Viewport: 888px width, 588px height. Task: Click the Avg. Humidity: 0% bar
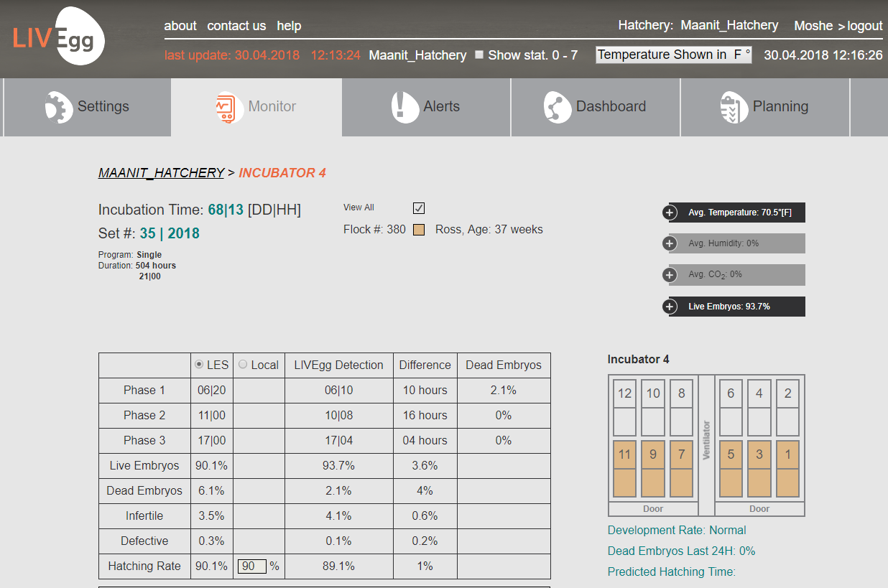point(737,243)
